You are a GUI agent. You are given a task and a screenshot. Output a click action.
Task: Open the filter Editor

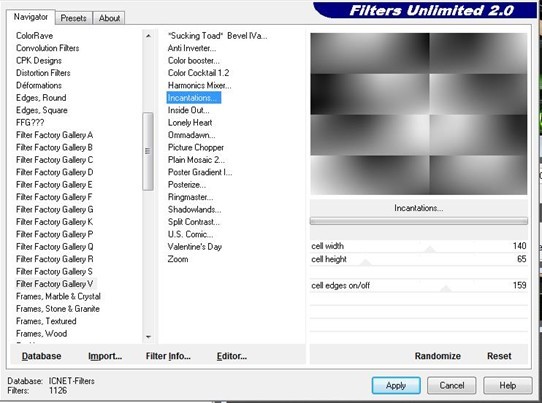[x=232, y=356]
